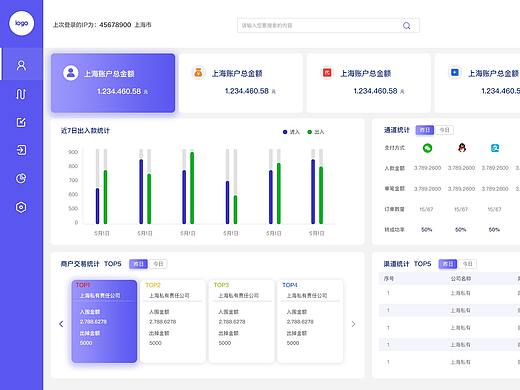Click the second account card amount '1.234.460.58'

(247, 91)
